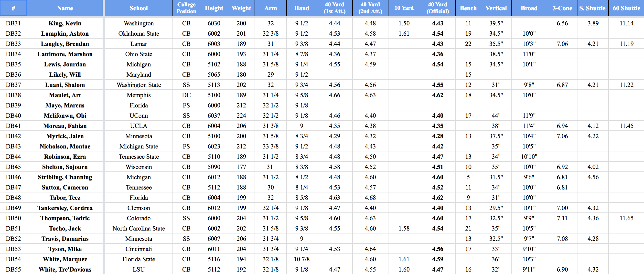Select the Name column header
This screenshot has width=644, height=274.
click(x=65, y=8)
